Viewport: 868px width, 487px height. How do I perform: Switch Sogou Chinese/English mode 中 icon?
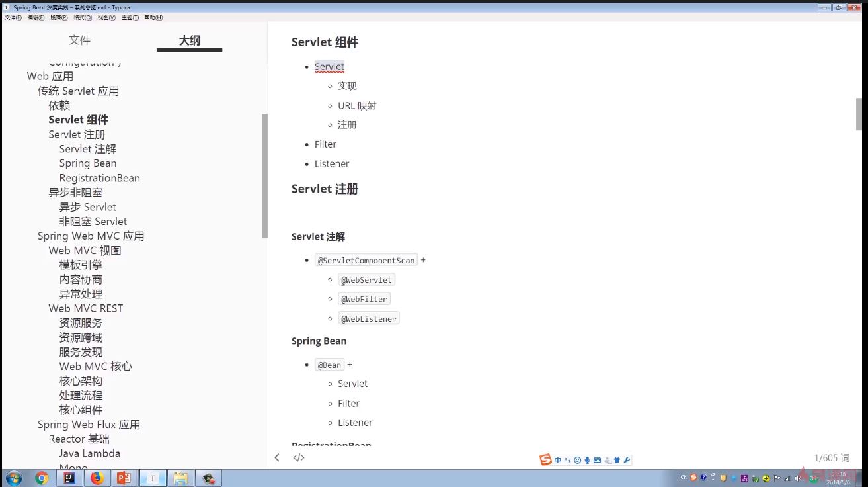click(558, 460)
